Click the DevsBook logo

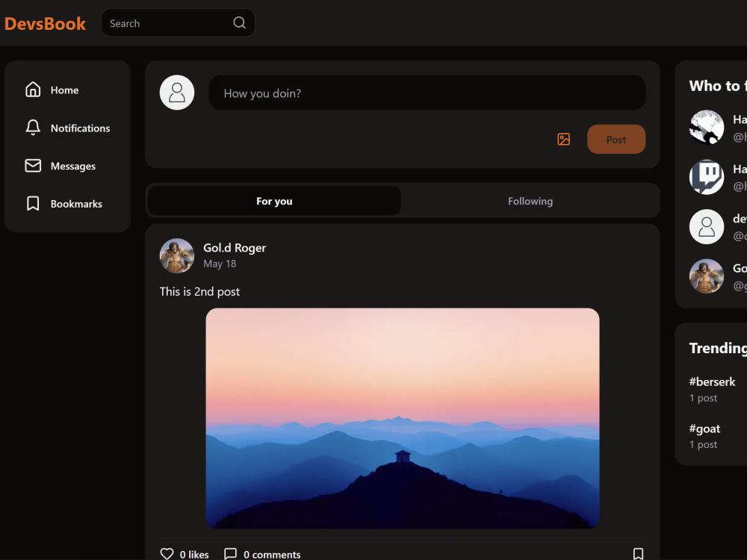(x=46, y=23)
